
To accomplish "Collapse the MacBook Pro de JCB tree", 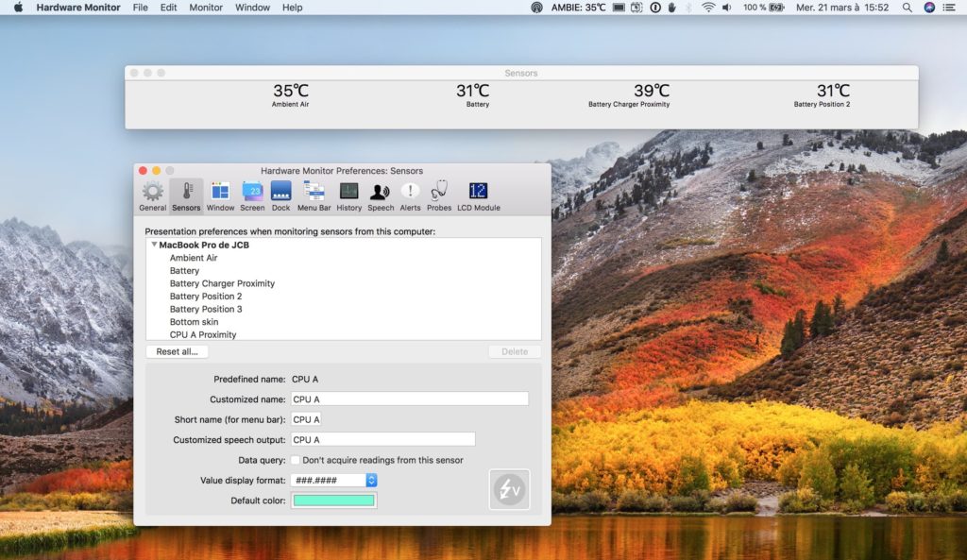I will [154, 245].
